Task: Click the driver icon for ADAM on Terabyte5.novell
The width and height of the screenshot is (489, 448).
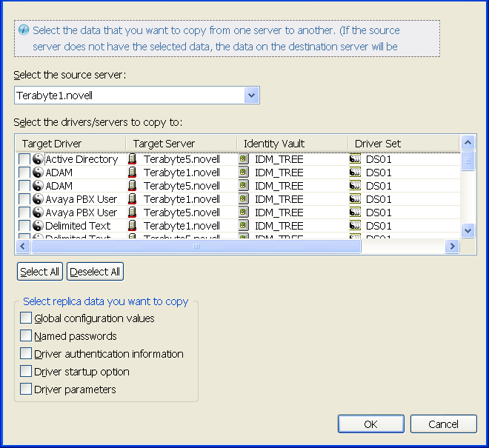Action: (x=38, y=186)
